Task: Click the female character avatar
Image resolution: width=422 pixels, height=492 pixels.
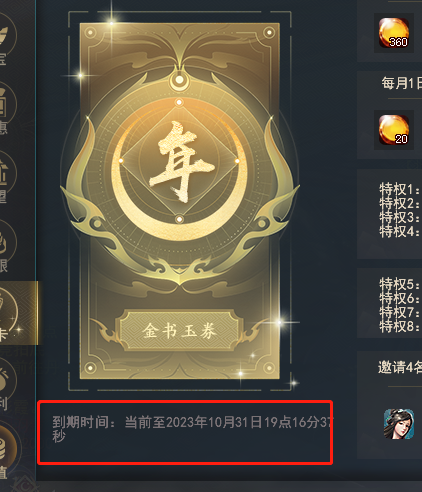Action: click(x=399, y=424)
